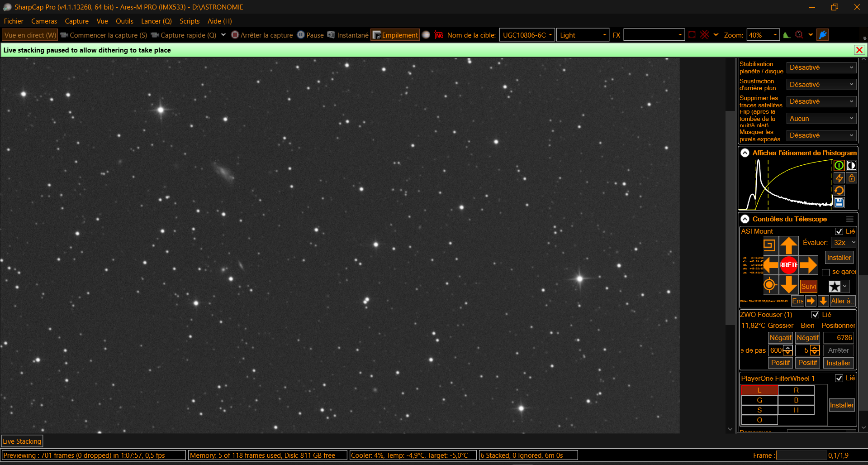The height and width of the screenshot is (465, 868).
Task: Open the Cameras menu
Action: click(x=44, y=21)
